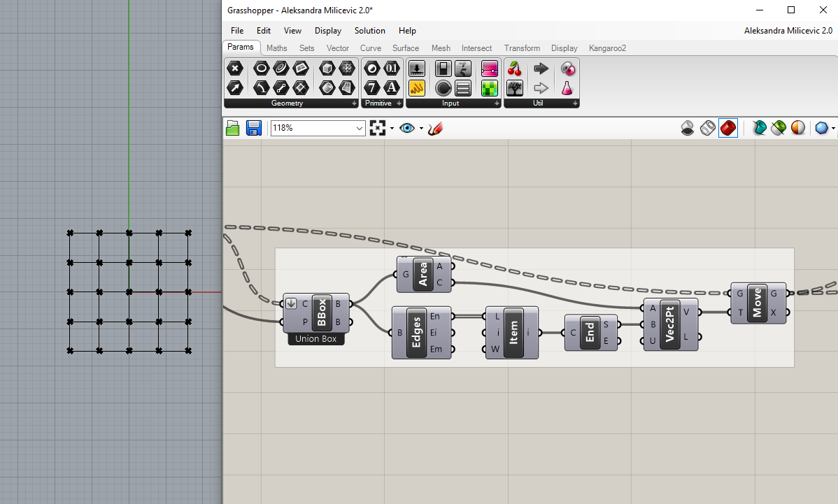Select the Line parameter icon

281,87
